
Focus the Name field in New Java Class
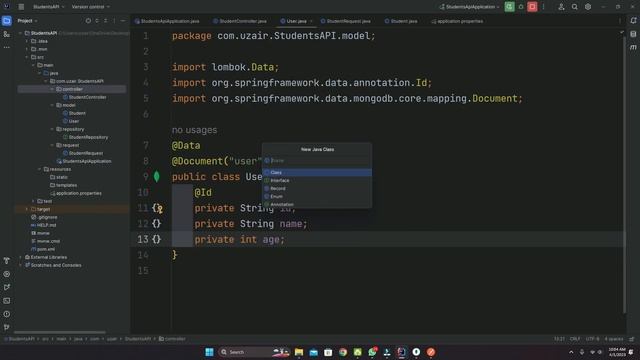[317, 161]
